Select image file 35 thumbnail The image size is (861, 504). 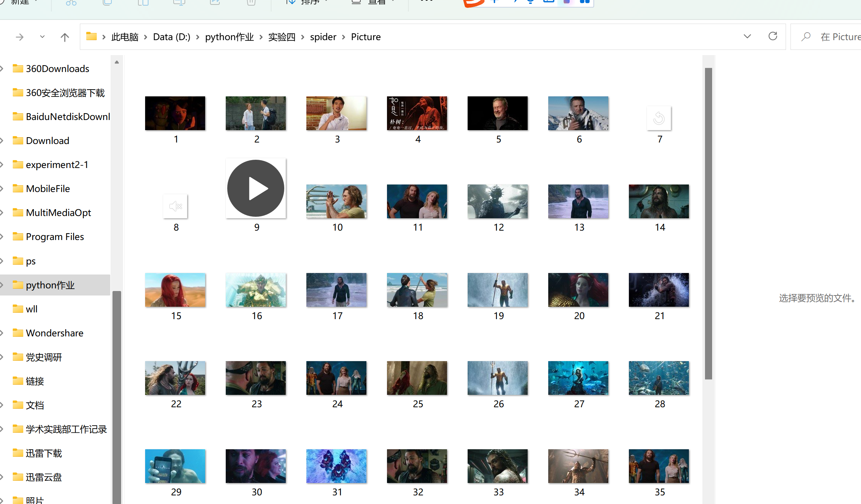659,466
